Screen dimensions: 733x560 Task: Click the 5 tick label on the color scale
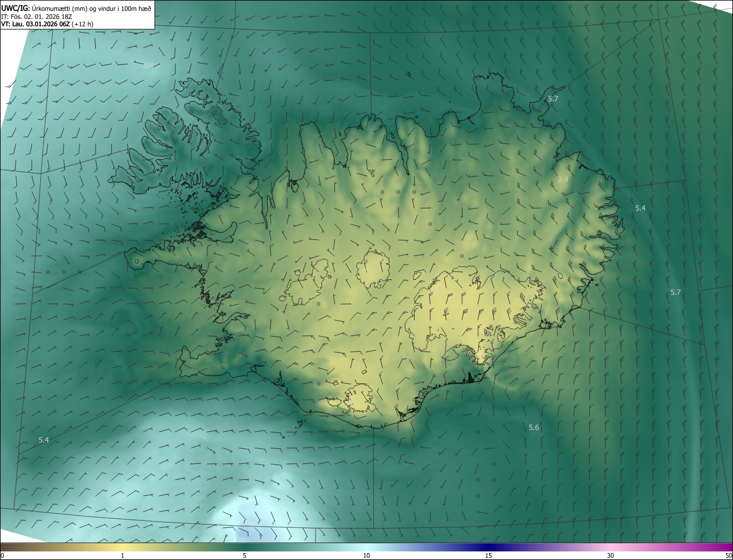tap(245, 555)
